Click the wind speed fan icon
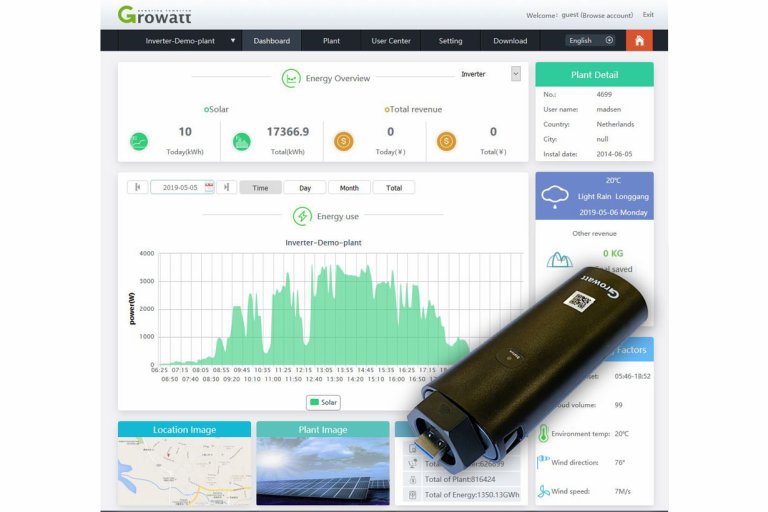Image resolution: width=768 pixels, height=512 pixels. tap(543, 491)
